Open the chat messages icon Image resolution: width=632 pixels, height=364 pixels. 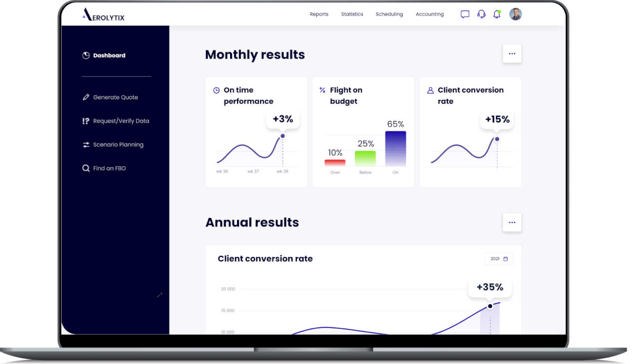(465, 14)
